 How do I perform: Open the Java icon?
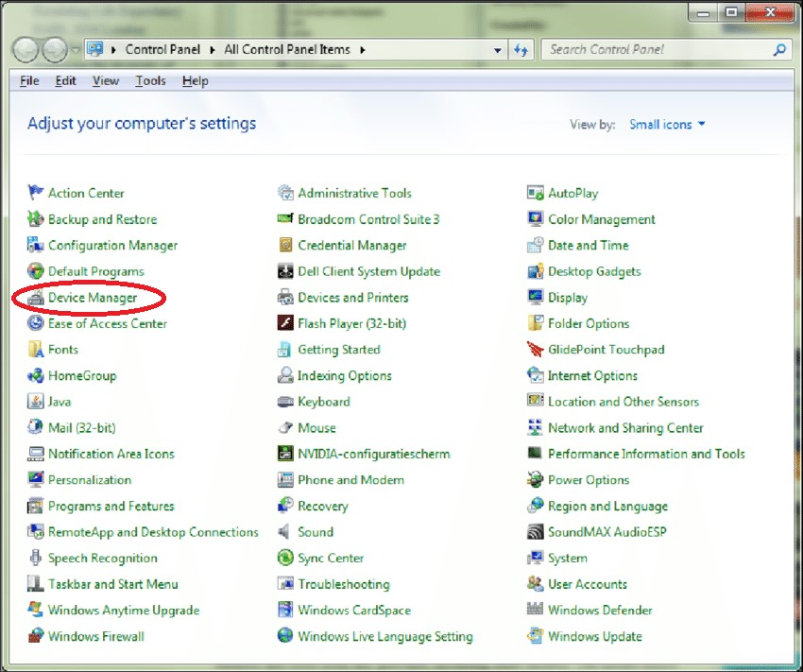click(36, 402)
